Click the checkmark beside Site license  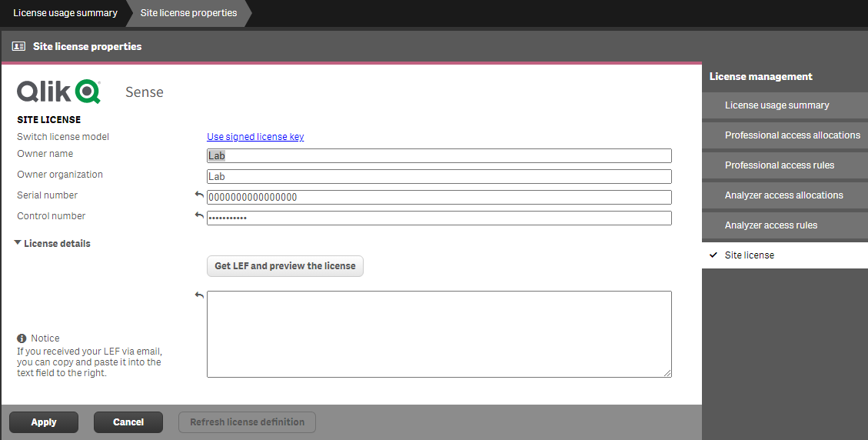click(x=713, y=255)
